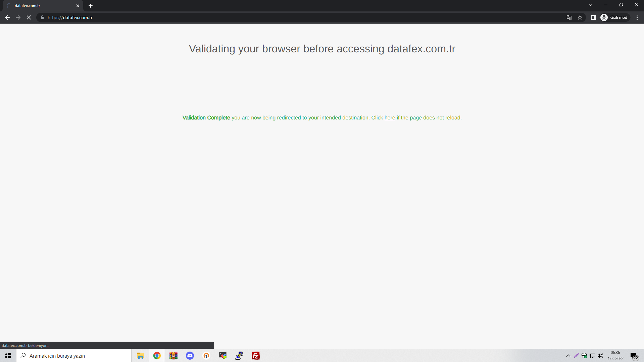Image resolution: width=644 pixels, height=362 pixels.
Task: Click the forward navigation arrow
Action: (18, 17)
